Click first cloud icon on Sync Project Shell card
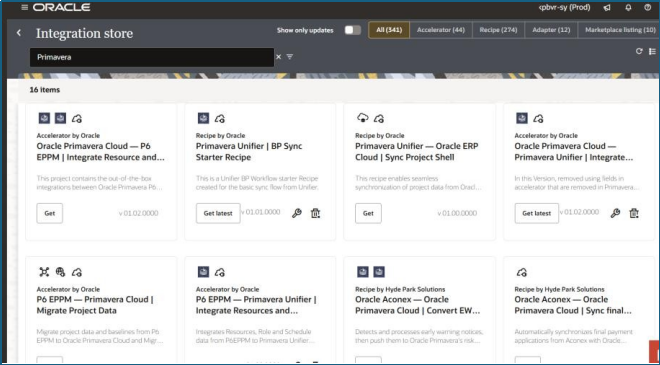 (x=362, y=118)
